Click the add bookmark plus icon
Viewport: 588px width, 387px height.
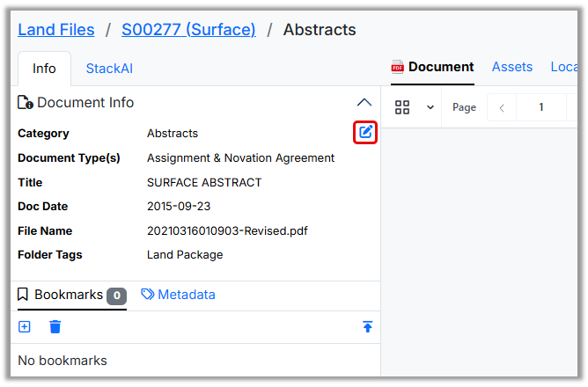point(25,327)
